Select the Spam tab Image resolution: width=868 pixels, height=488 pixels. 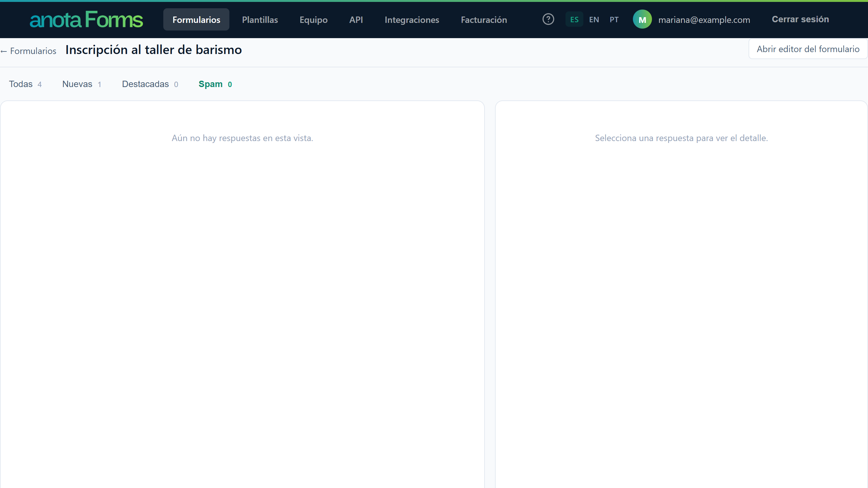[x=215, y=84]
